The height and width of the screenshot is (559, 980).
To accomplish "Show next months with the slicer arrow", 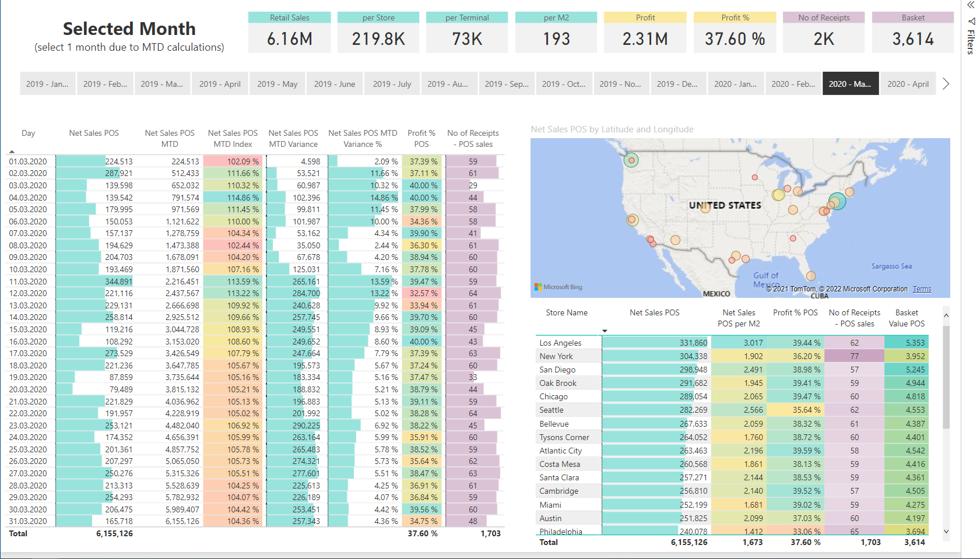I will [946, 84].
